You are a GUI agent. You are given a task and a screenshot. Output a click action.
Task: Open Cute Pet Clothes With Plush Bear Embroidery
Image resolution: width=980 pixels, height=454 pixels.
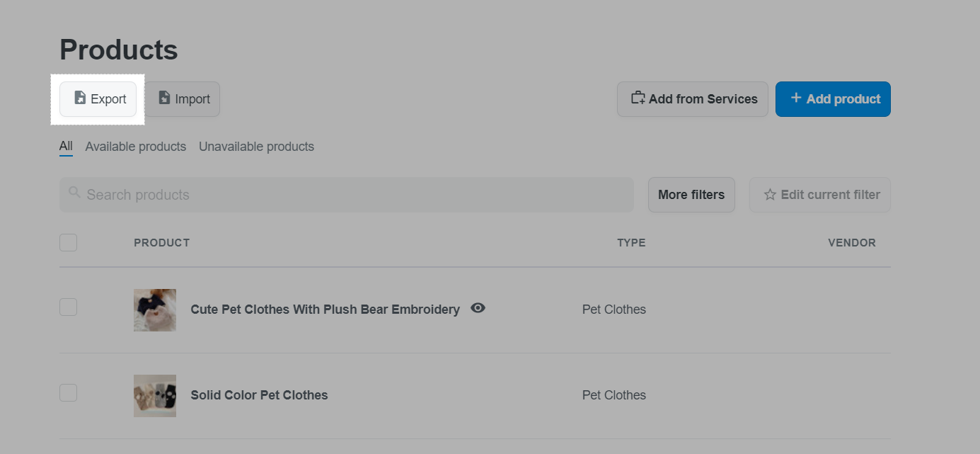pyautogui.click(x=325, y=310)
